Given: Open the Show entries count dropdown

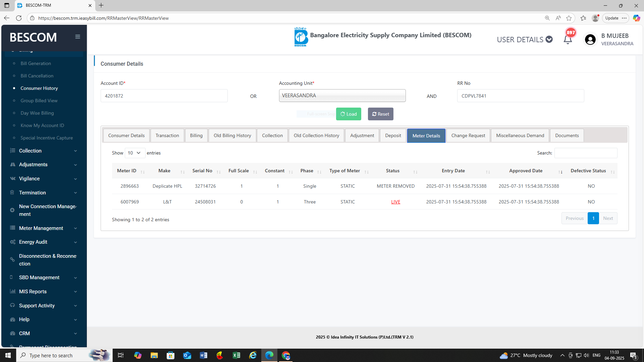Looking at the screenshot, I should point(135,153).
